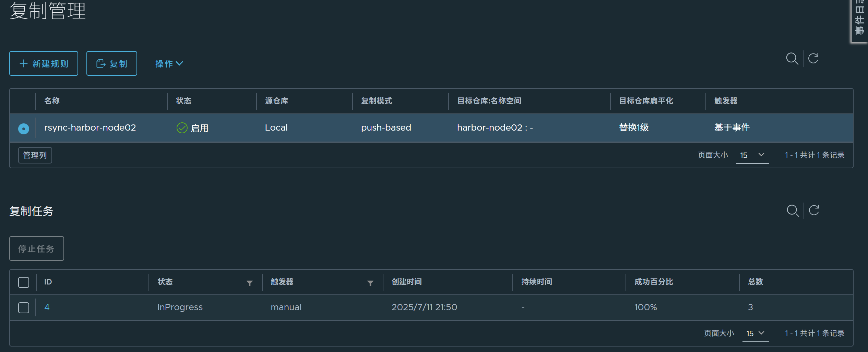Refresh the replication tasks list

tap(814, 210)
